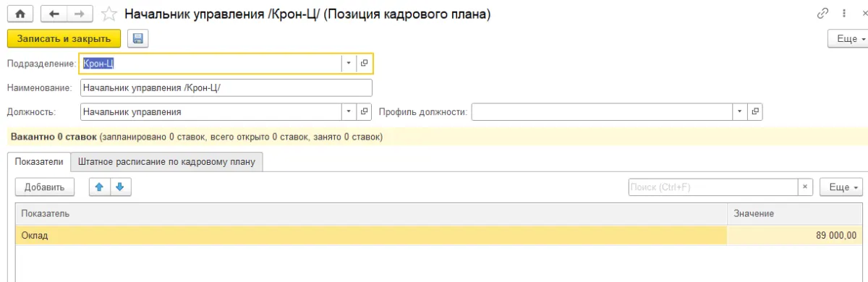
Task: Click the Должность field Начальник управления
Action: point(210,112)
